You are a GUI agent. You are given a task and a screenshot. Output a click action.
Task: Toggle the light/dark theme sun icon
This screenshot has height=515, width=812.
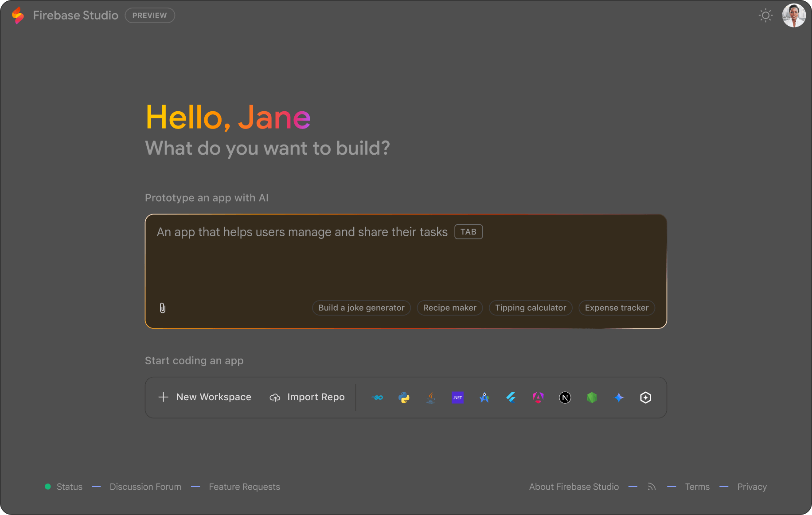pos(765,16)
